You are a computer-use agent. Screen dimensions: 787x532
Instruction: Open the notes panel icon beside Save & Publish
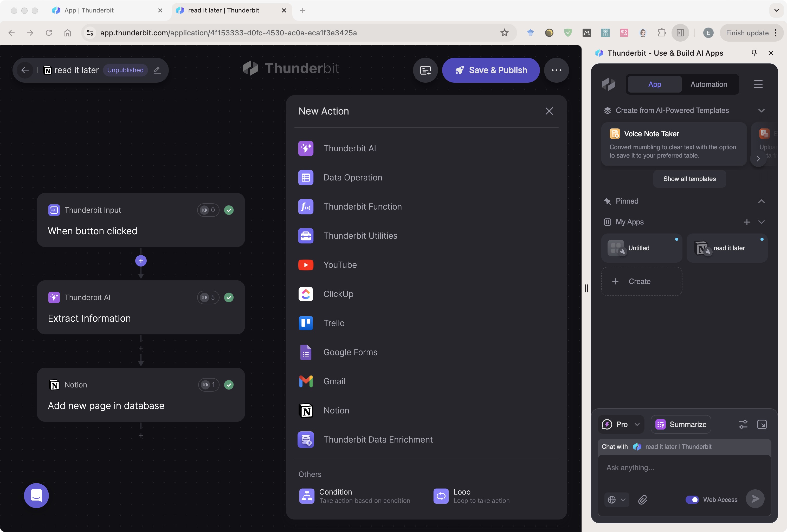tap(425, 70)
